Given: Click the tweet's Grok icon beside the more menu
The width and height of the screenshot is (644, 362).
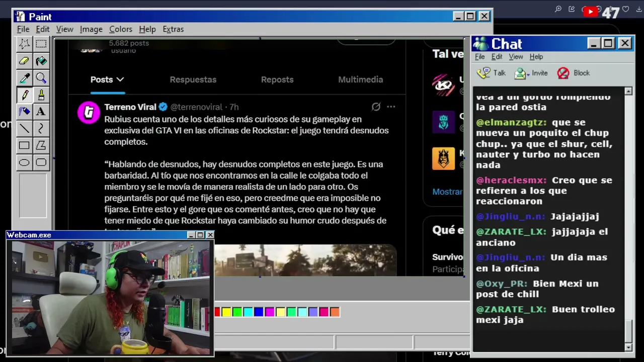Looking at the screenshot, I should click(x=376, y=107).
